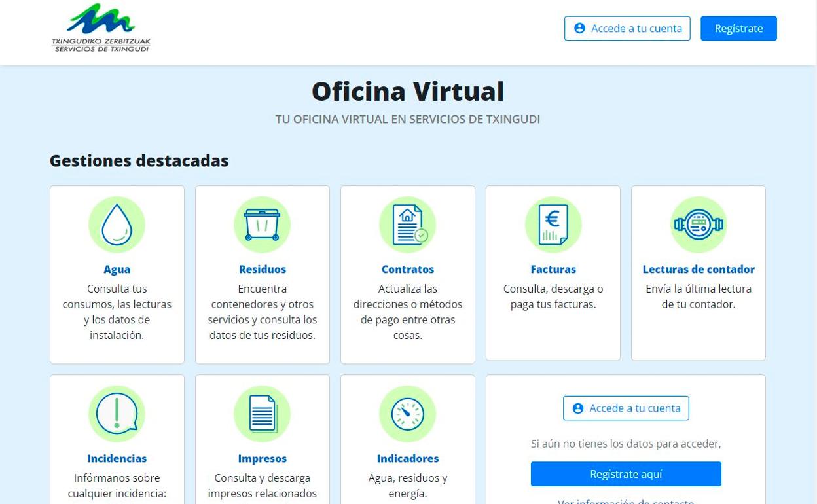Click the Indicadores gauge icon
This screenshot has height=504, width=817.
(x=407, y=414)
